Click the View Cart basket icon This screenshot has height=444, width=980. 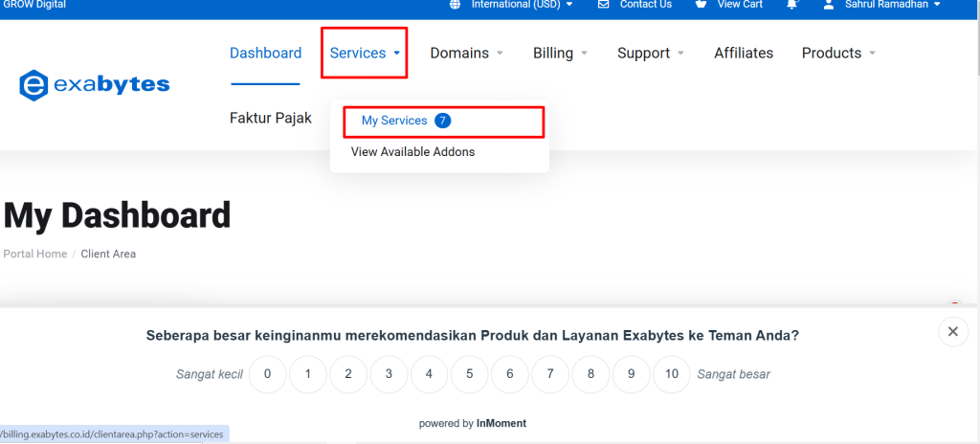point(702,5)
